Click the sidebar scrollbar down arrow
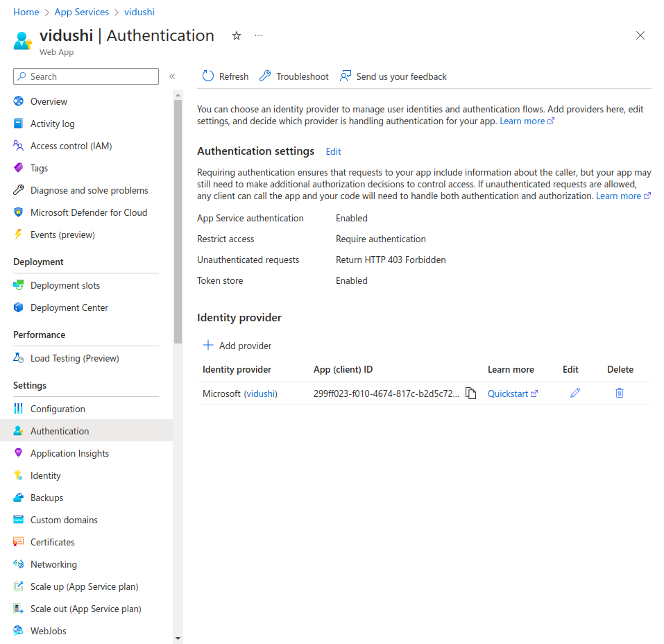Viewport: 664px width, 644px height. [178, 638]
